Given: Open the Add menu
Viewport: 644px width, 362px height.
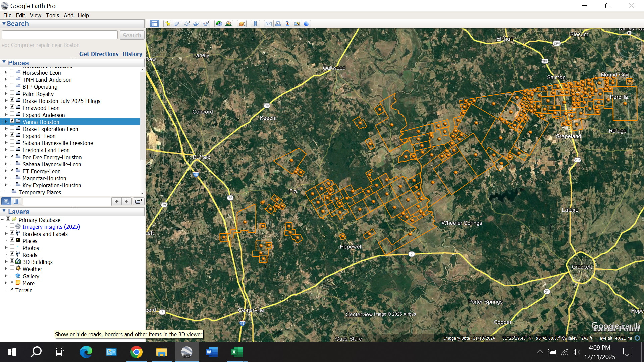Looking at the screenshot, I should [68, 15].
